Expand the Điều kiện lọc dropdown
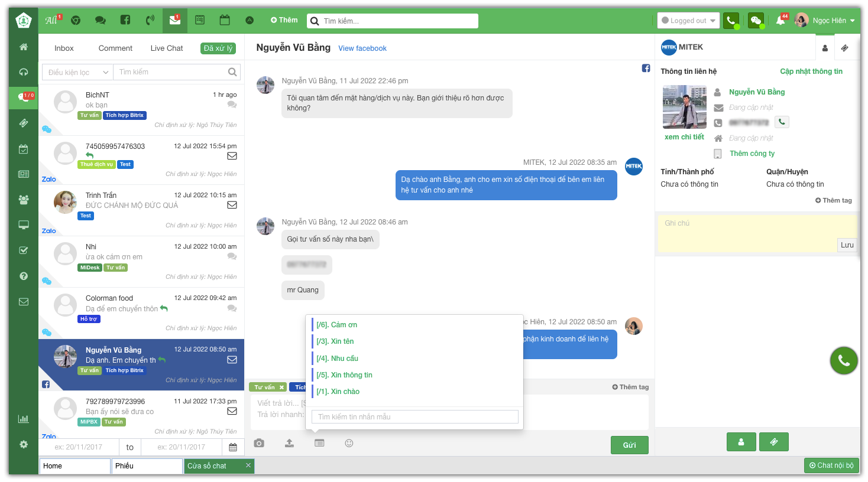Screen dimensions: 868x482 pos(78,72)
